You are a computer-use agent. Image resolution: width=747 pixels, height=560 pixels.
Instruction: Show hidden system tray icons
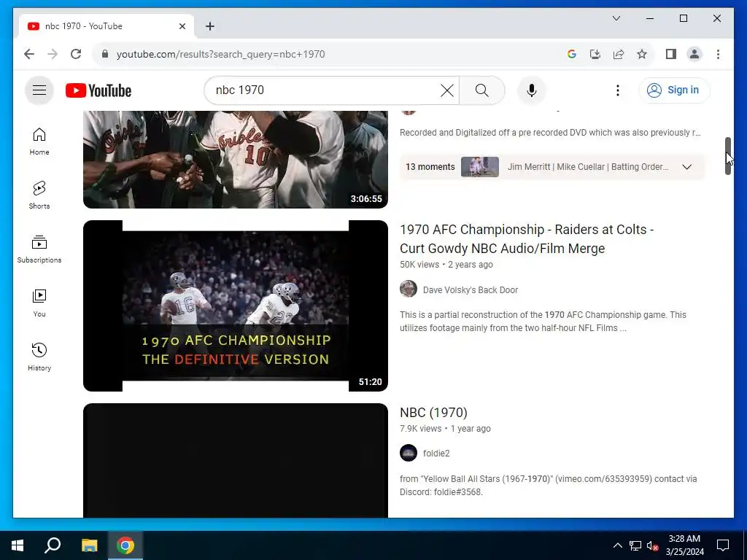click(x=617, y=545)
